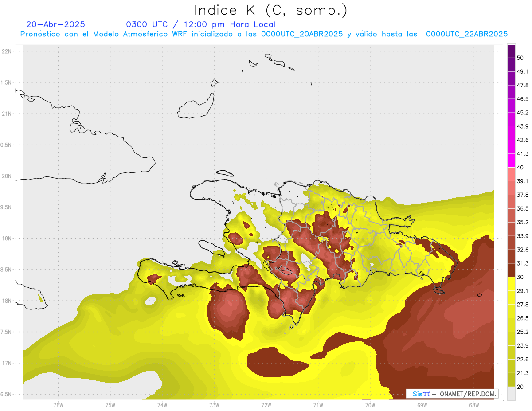Click the '26.5' legend value
Screen dimensions: 532x411
click(x=523, y=318)
